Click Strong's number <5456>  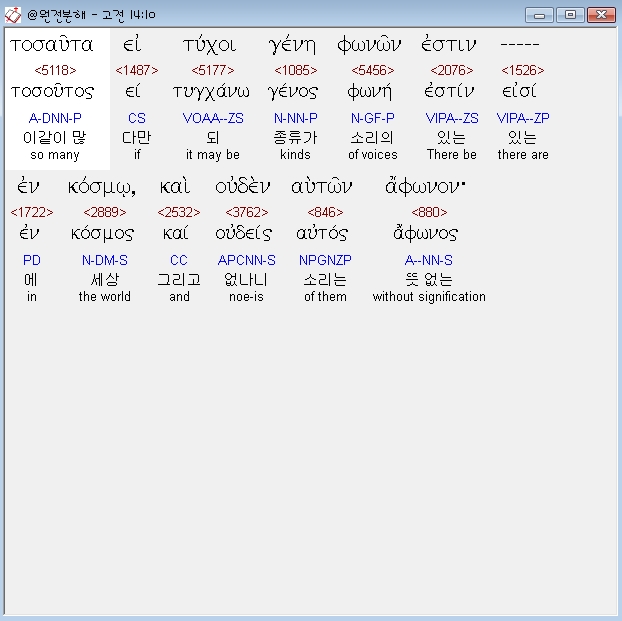point(373,70)
